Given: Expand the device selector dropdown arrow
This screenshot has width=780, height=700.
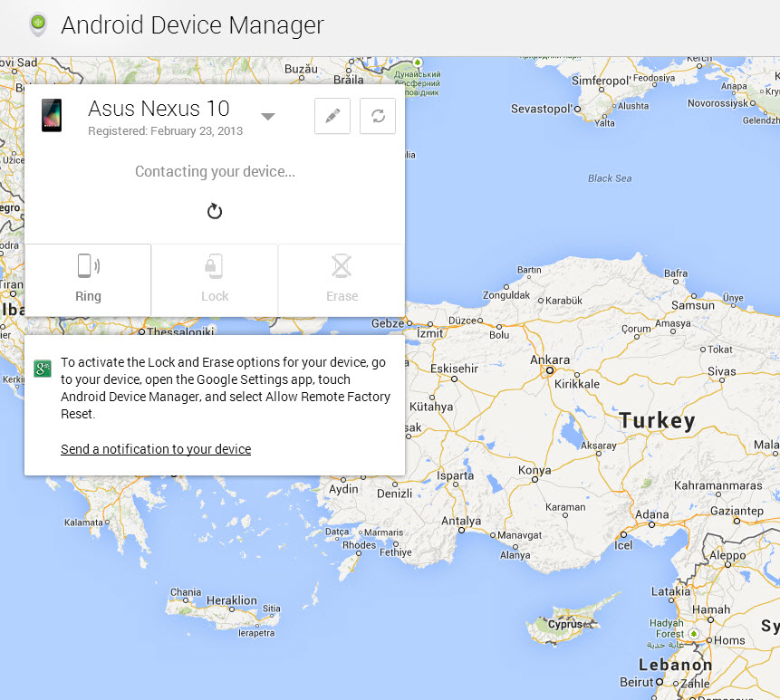Looking at the screenshot, I should (267, 117).
